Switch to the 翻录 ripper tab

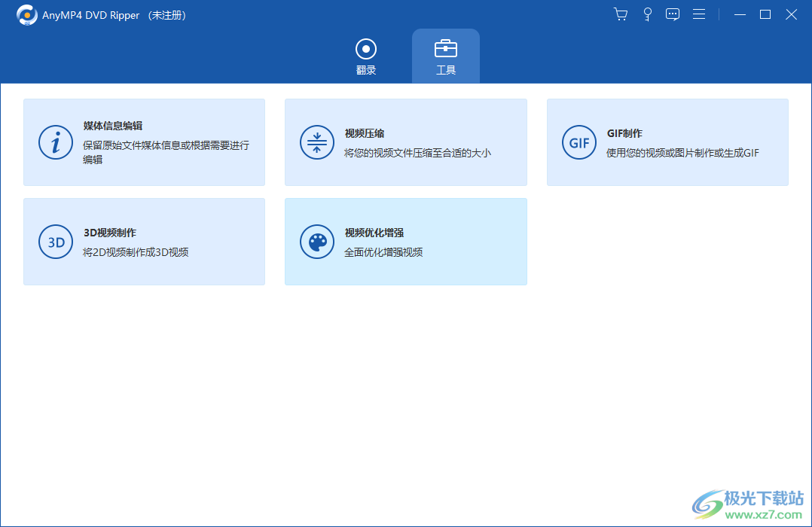tap(365, 57)
